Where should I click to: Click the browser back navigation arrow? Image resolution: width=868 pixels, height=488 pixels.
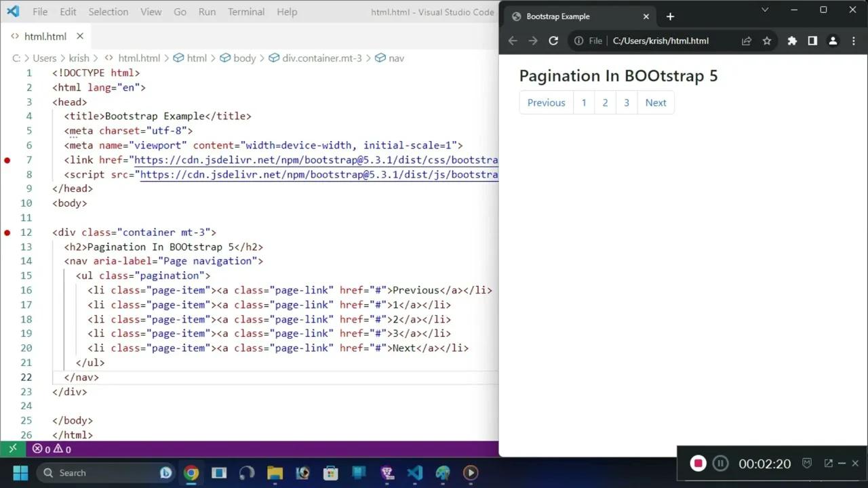[513, 41]
